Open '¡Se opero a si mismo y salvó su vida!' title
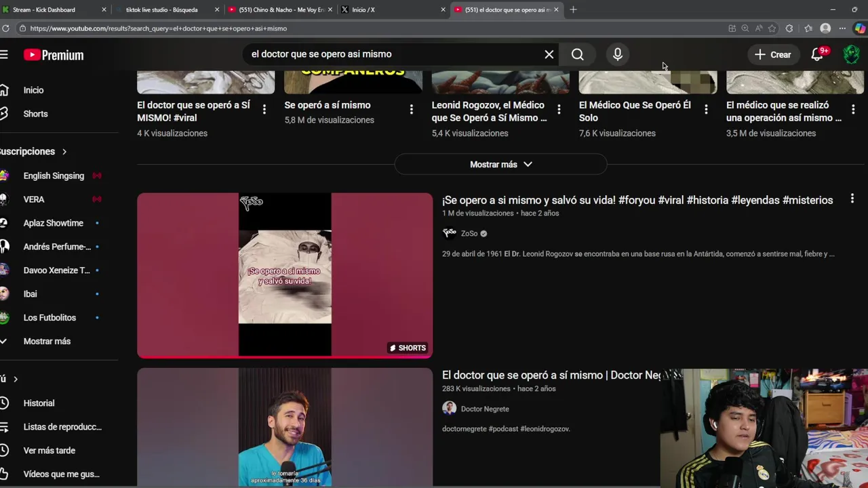This screenshot has width=868, height=488. click(x=637, y=200)
